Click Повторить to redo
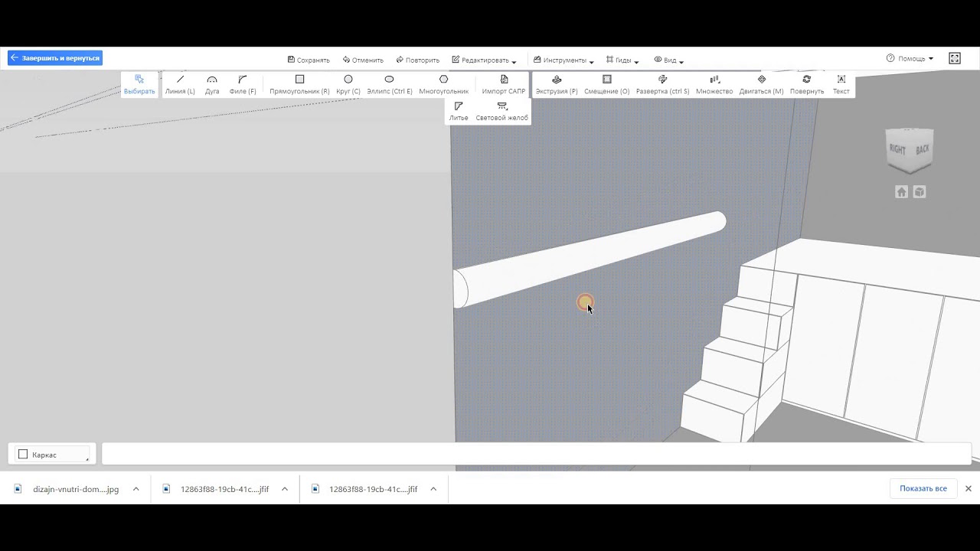The image size is (980, 551). [x=418, y=60]
